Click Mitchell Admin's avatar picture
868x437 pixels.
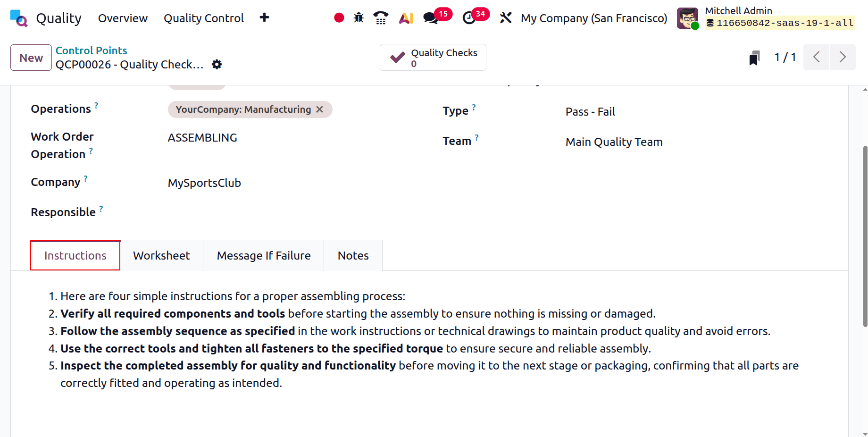click(687, 18)
